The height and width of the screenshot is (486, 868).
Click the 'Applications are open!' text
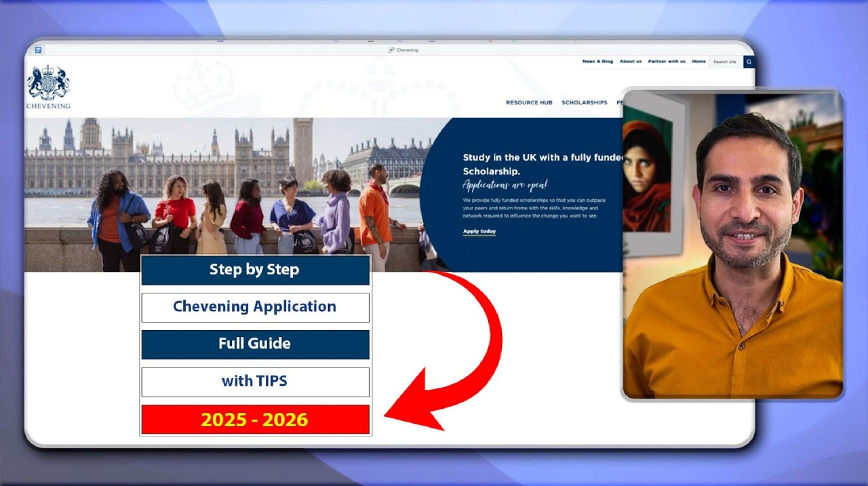(x=505, y=185)
